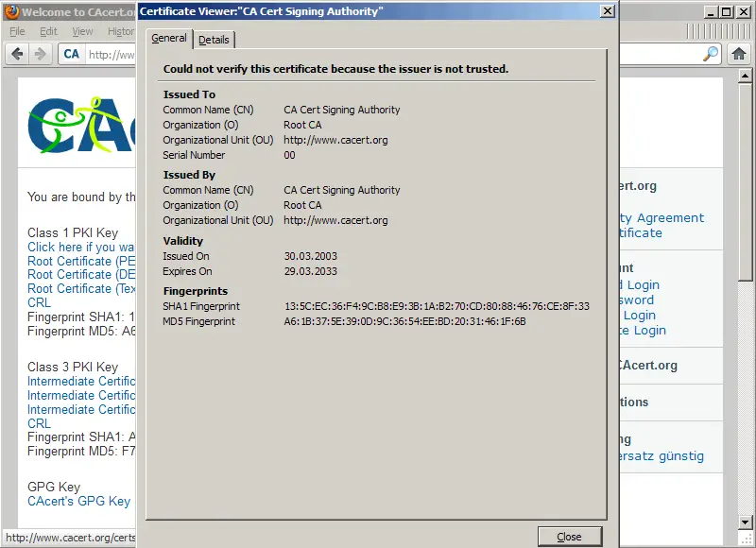Image resolution: width=756 pixels, height=548 pixels.
Task: Click the 'GPG Key' heading on the page
Action: (54, 487)
